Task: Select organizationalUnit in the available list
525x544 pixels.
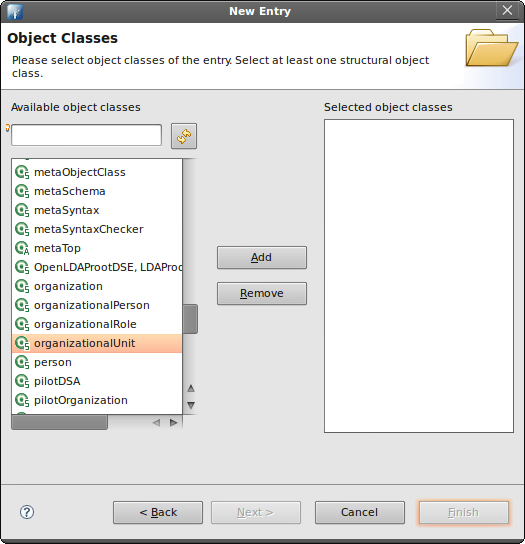Action: point(97,343)
